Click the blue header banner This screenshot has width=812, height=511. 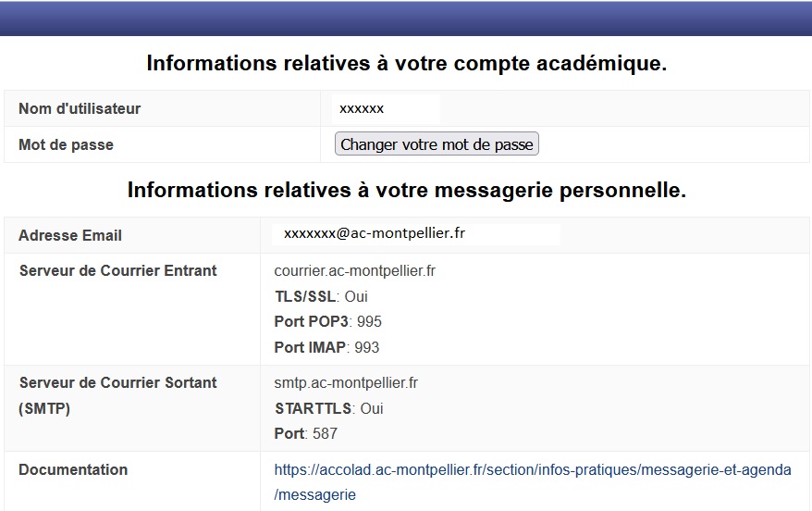click(x=406, y=19)
